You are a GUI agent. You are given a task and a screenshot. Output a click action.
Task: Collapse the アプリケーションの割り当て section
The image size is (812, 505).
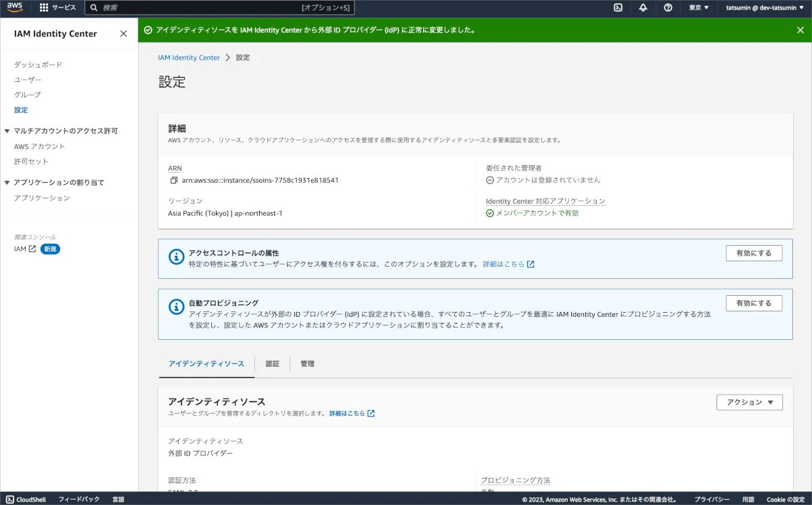click(7, 183)
